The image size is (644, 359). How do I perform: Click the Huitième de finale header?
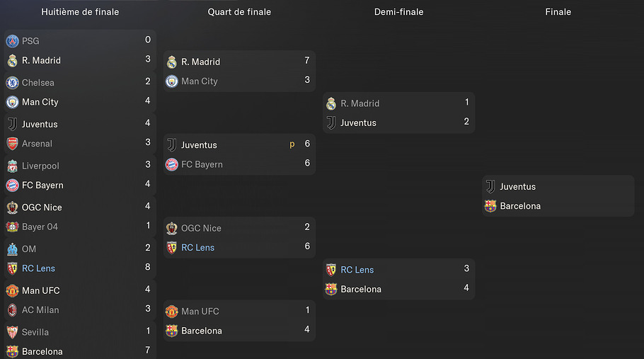pos(80,12)
